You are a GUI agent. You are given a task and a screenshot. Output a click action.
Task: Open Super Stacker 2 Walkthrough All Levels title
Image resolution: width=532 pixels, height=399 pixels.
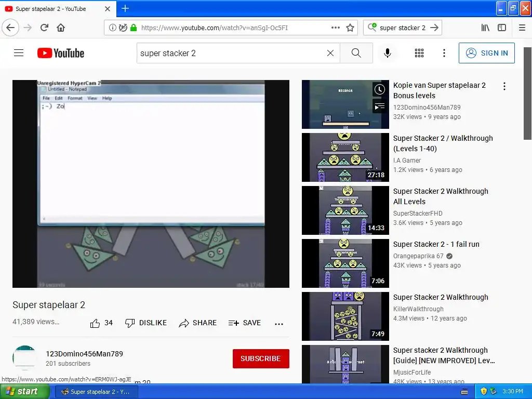(441, 196)
